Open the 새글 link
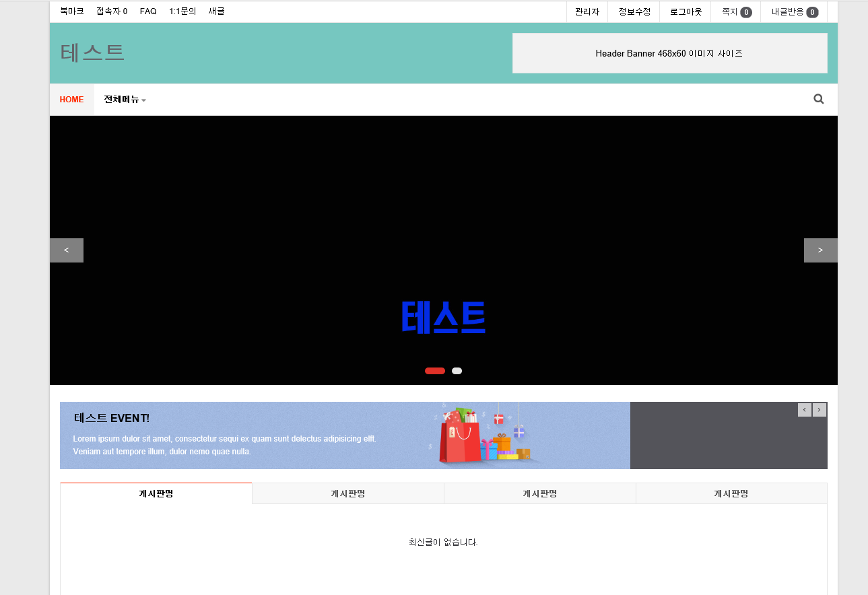Image resolution: width=868 pixels, height=595 pixels. [x=216, y=11]
